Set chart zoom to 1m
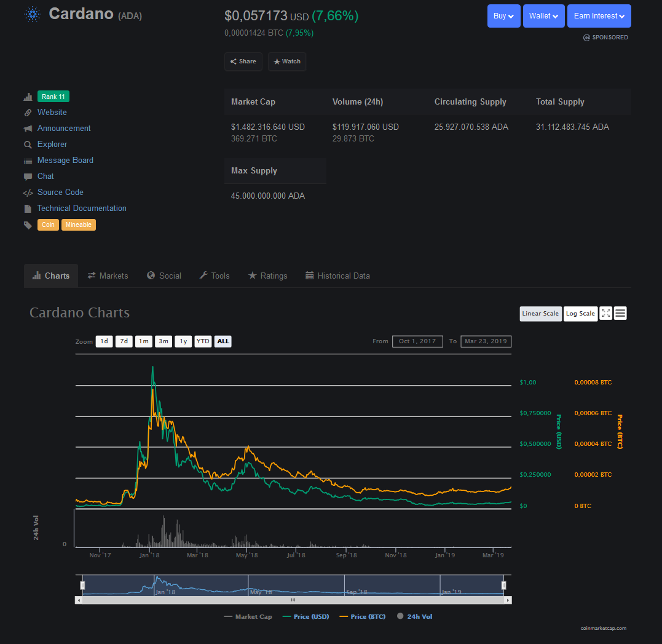662x644 pixels. coord(144,341)
